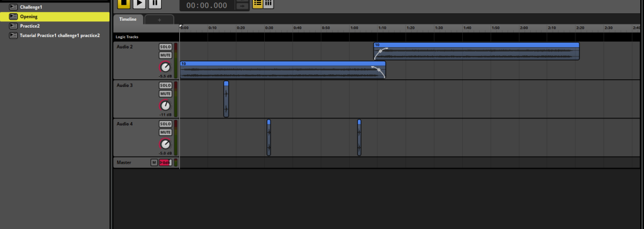Click the Audio 2 volume knob
Viewport: 644px width, 229px height.
click(x=165, y=67)
